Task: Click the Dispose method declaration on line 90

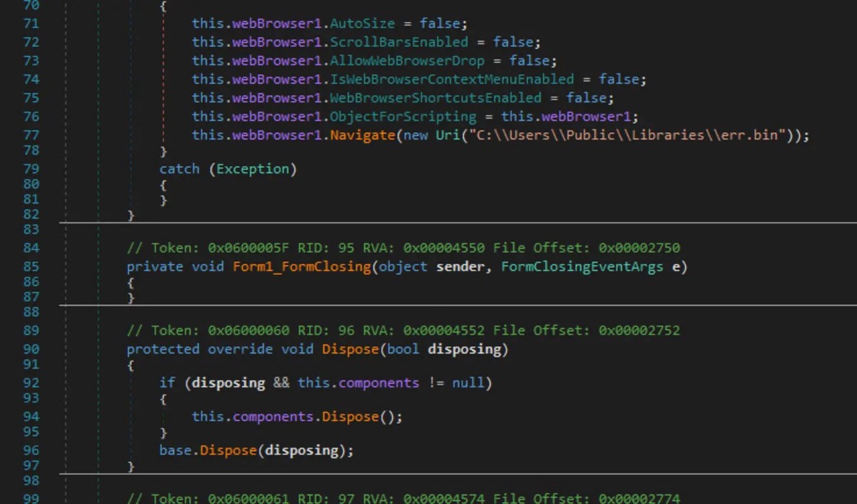Action: point(350,349)
